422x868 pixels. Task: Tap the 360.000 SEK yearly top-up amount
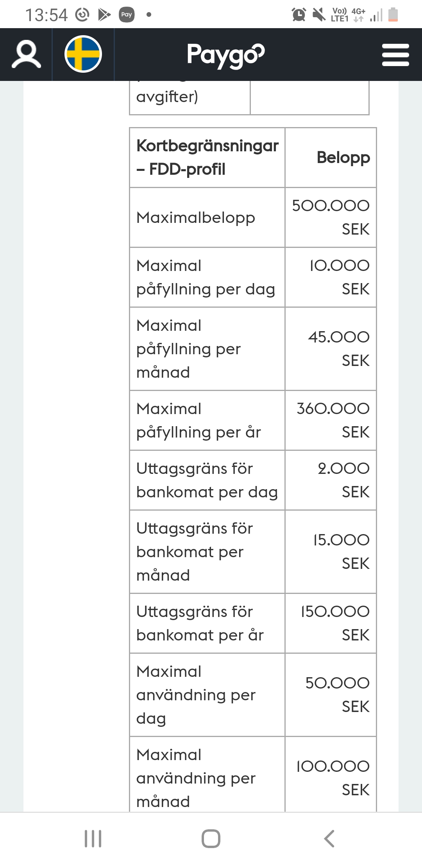click(x=333, y=420)
